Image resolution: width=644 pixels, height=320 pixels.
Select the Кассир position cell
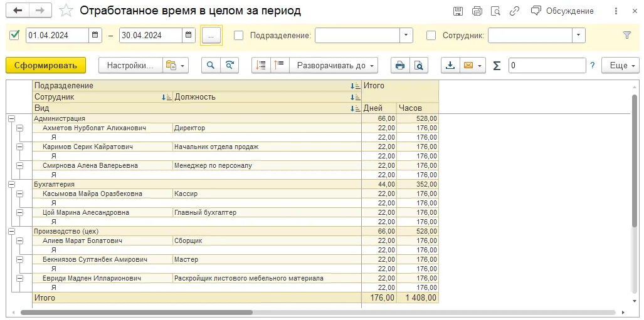(267, 194)
